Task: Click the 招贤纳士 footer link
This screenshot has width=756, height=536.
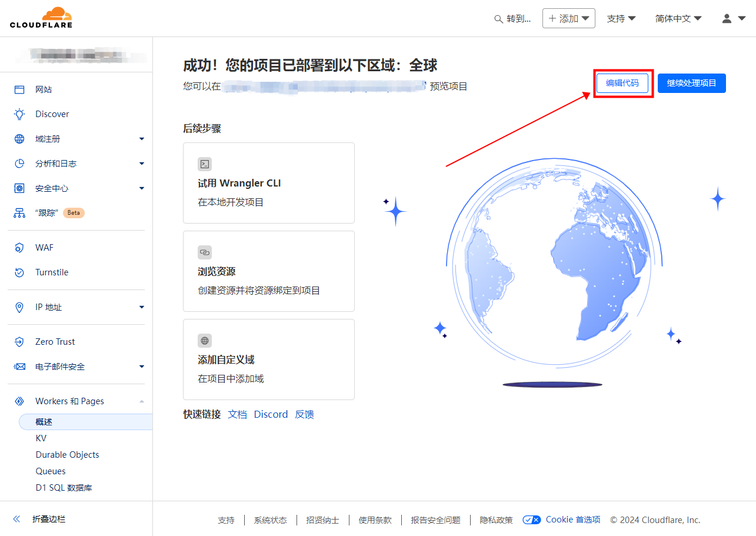Action: click(x=322, y=520)
